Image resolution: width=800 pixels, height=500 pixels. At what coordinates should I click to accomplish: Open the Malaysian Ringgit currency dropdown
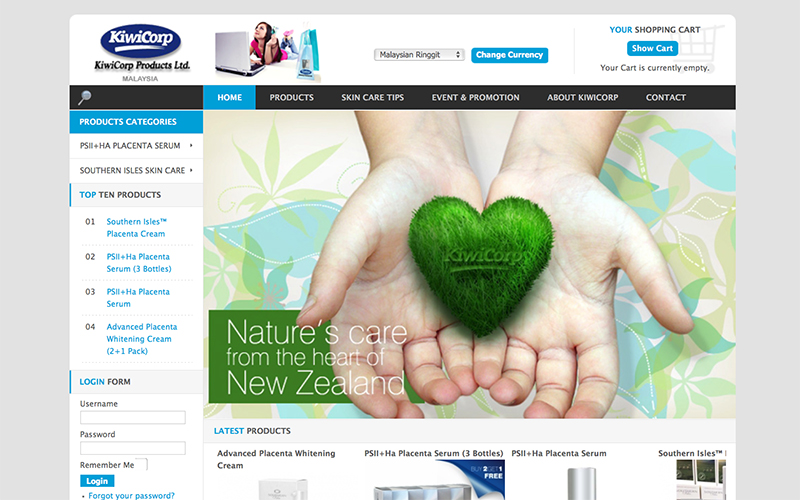tap(419, 55)
